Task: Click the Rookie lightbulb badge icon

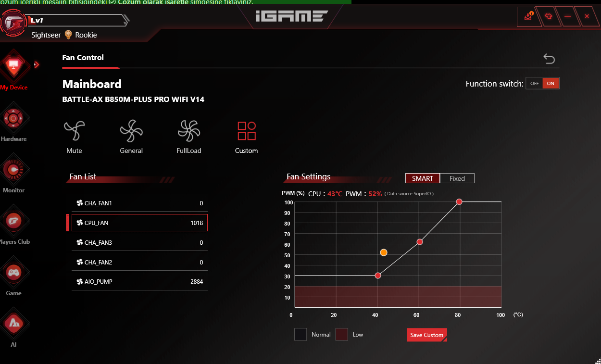Action: tap(68, 35)
